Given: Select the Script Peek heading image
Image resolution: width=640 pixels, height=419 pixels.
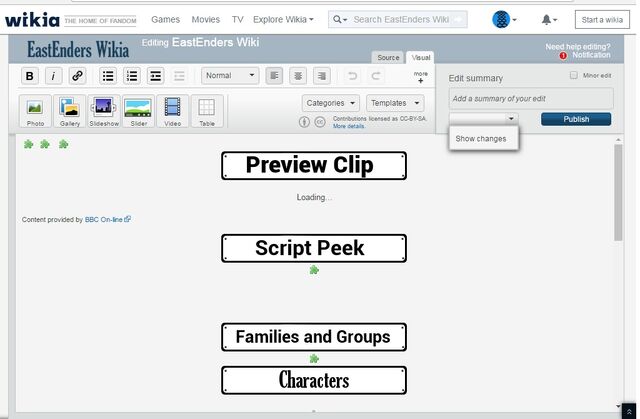Looking at the screenshot, I should (x=314, y=248).
